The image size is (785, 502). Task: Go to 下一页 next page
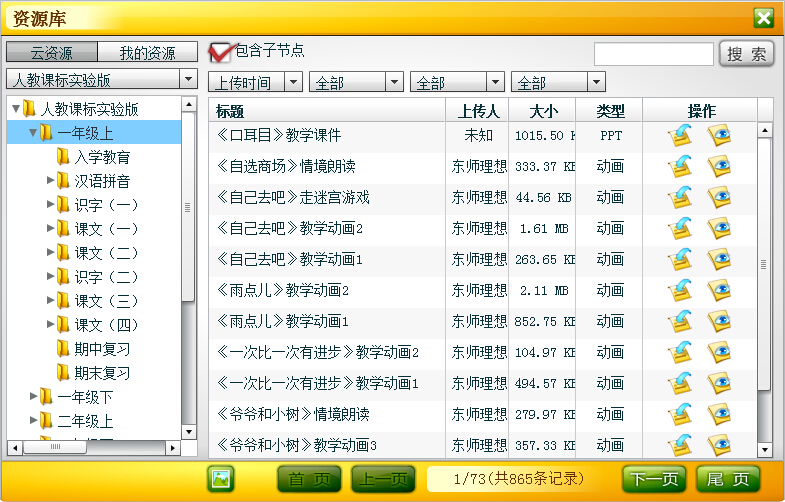pos(655,479)
